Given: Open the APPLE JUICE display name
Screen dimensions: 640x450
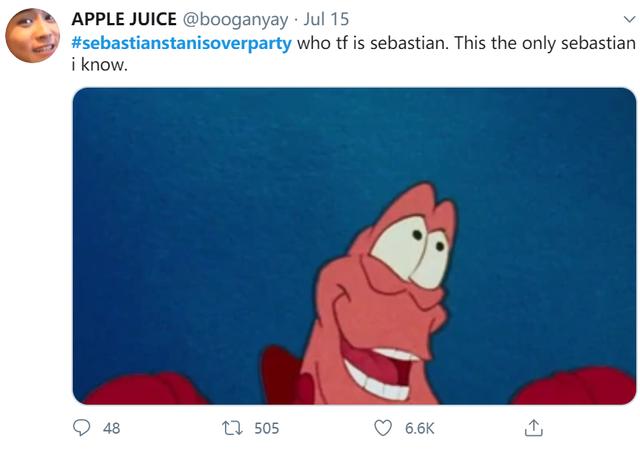Looking at the screenshot, I should pos(124,19).
